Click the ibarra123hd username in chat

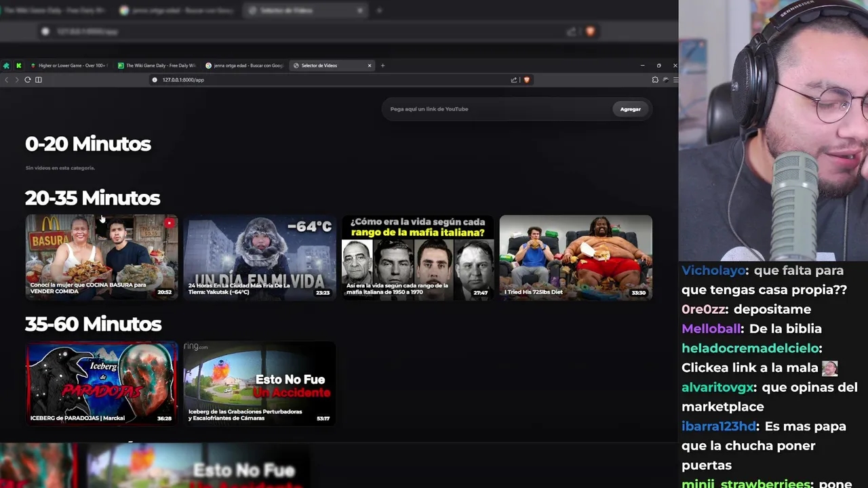click(x=719, y=426)
